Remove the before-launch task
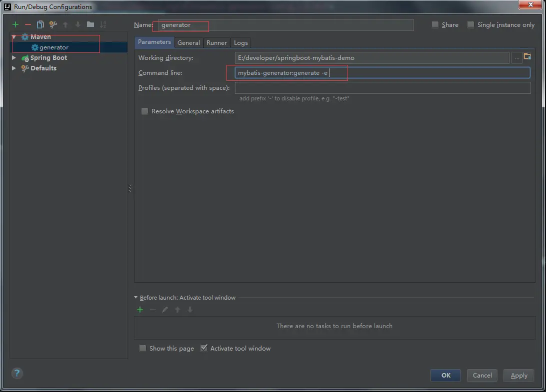The width and height of the screenshot is (546, 392). (x=152, y=310)
